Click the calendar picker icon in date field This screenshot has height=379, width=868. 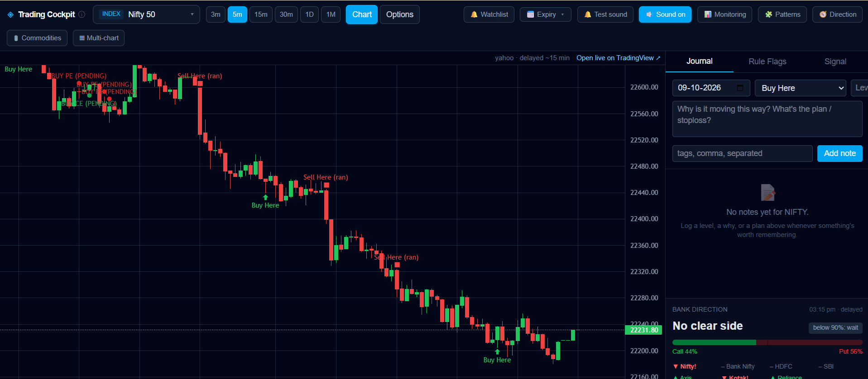pos(740,88)
